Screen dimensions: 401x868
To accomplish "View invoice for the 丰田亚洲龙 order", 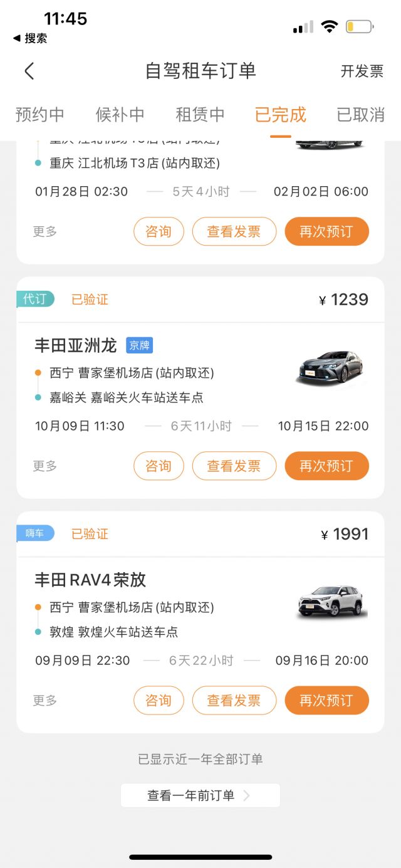I will click(x=234, y=466).
